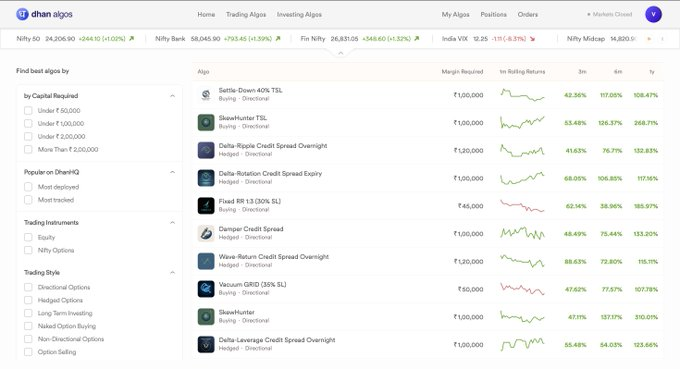Viewport: 680px width, 369px height.
Task: Open Delta-Leverage Credit Spread Overnight icon
Action: [206, 344]
